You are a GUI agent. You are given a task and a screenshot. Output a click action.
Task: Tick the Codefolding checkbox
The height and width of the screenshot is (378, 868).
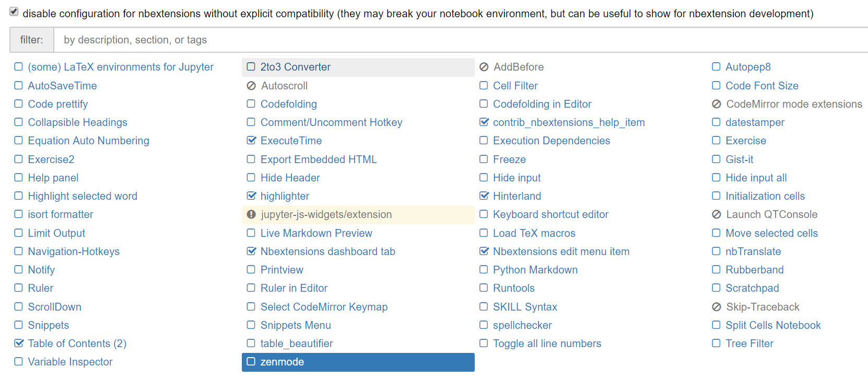pos(251,104)
